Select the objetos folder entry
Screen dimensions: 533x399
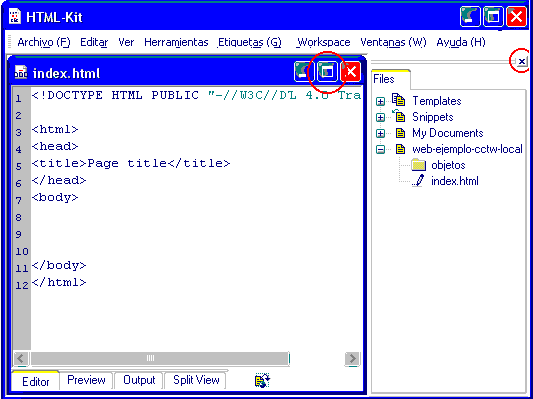(448, 165)
